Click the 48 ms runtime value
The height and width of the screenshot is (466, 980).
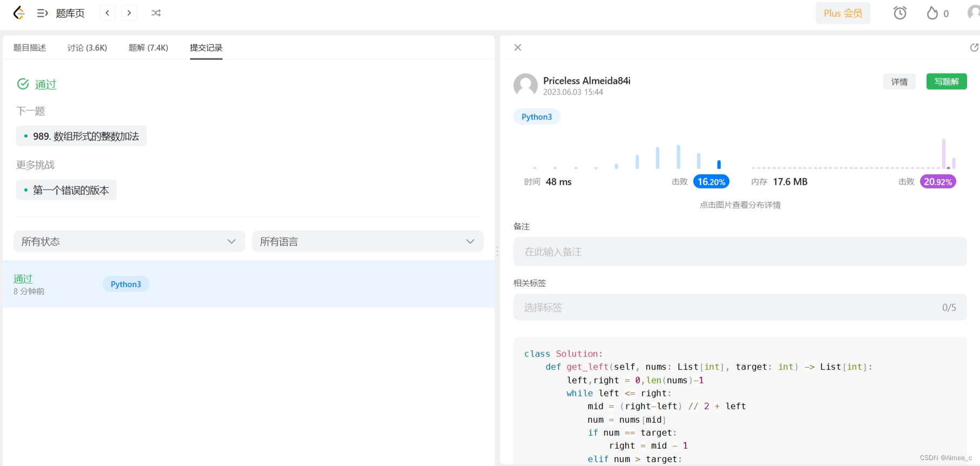tap(559, 182)
